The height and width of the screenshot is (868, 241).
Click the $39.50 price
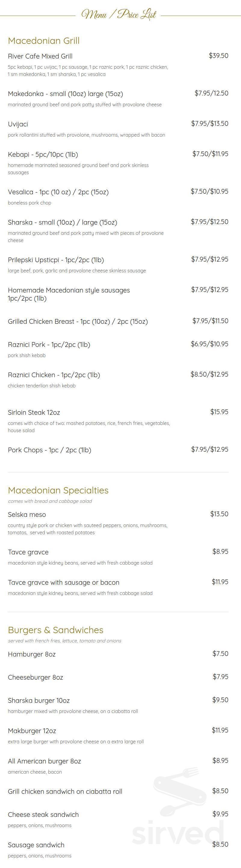point(218,56)
